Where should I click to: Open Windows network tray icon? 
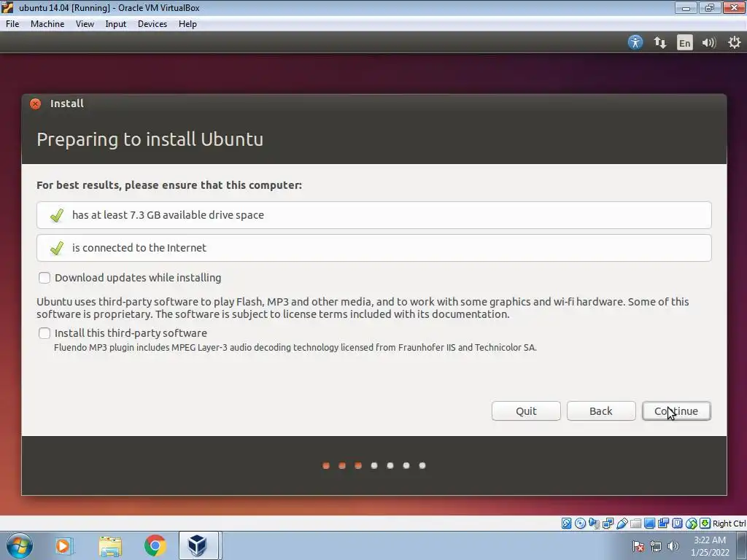[x=656, y=546]
